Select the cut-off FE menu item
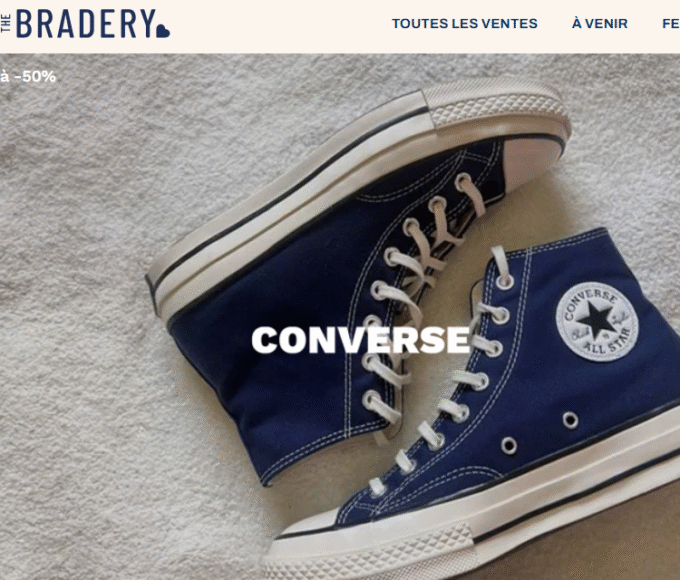The height and width of the screenshot is (580, 680). [x=671, y=23]
